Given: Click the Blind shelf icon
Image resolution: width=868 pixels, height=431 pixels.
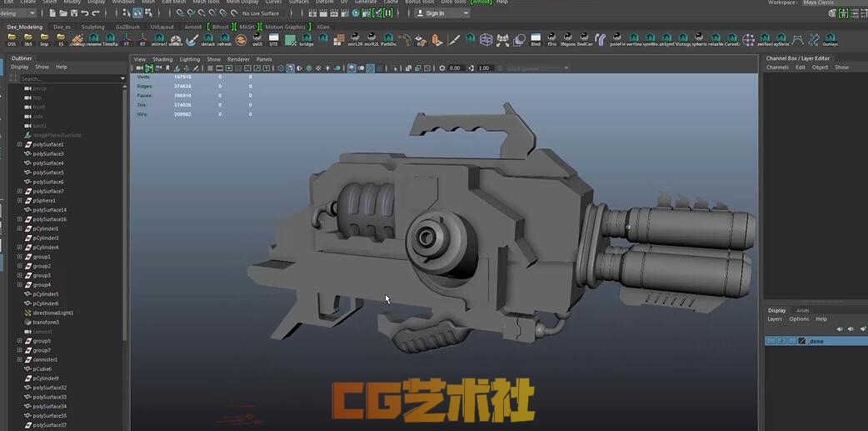Looking at the screenshot, I should 536,39.
